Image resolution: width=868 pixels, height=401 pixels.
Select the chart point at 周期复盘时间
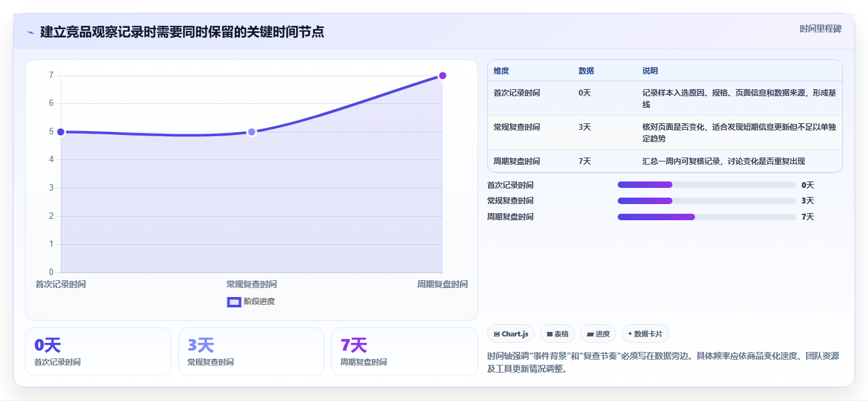(443, 76)
